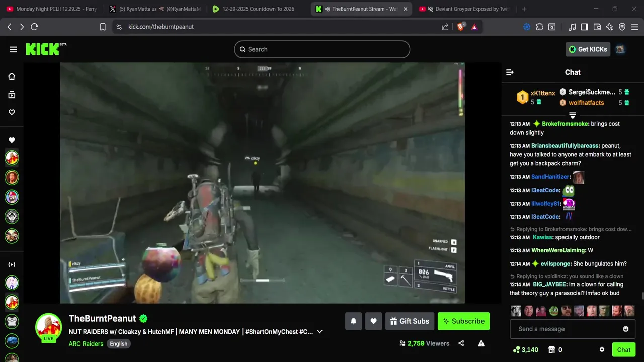Open the ARC Raiders category link
Viewport: 644px width, 362px height.
pos(86,344)
